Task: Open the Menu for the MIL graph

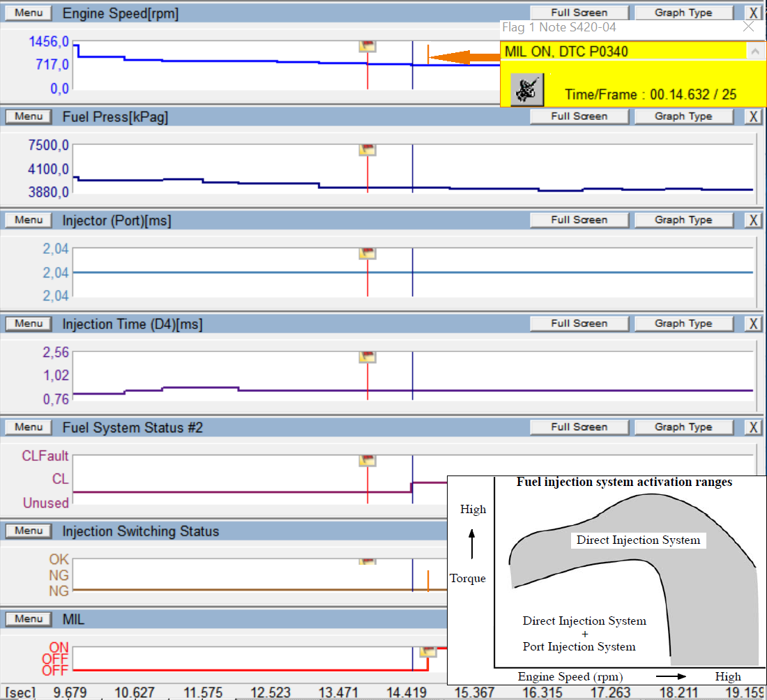Action: tap(29, 619)
